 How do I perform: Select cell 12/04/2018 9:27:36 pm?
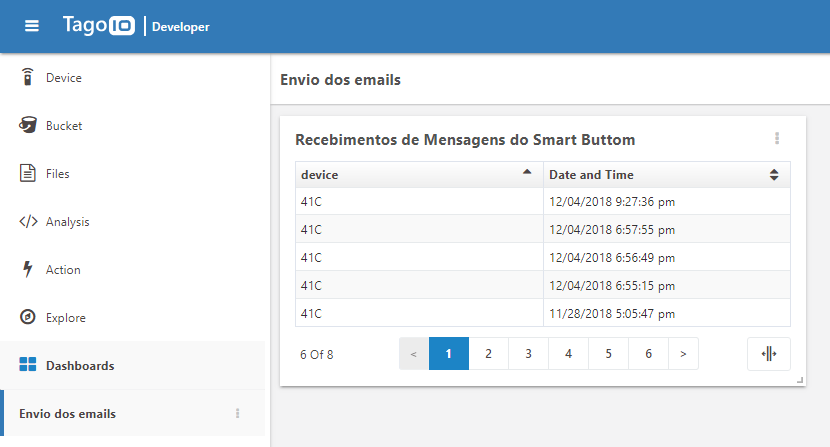click(666, 202)
